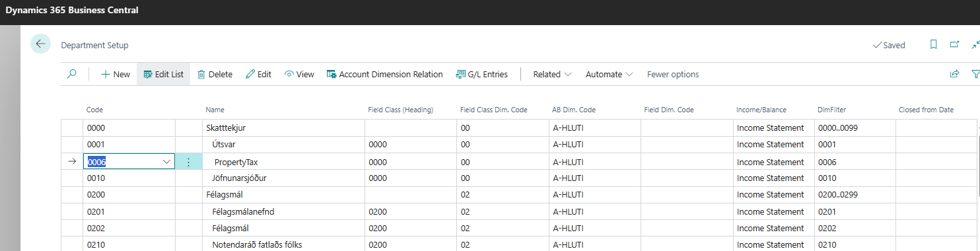Click code cell 0202
Screen dimensions: 980x251
tap(129, 229)
